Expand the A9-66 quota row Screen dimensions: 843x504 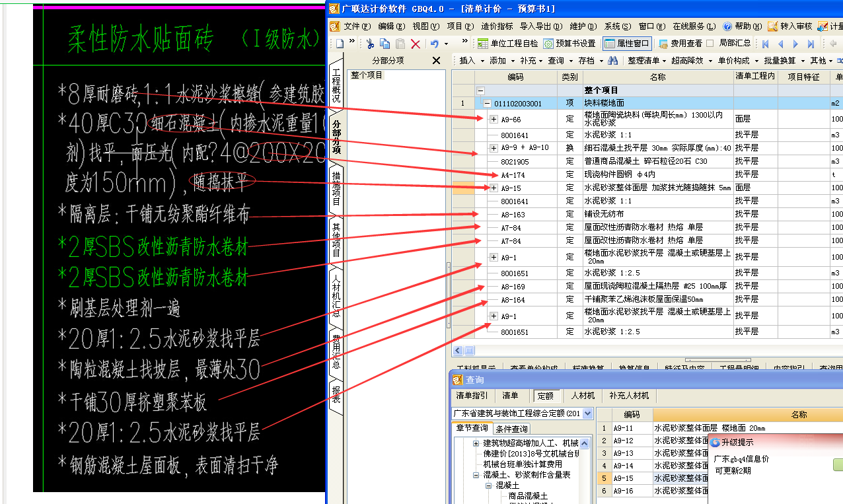[493, 120]
